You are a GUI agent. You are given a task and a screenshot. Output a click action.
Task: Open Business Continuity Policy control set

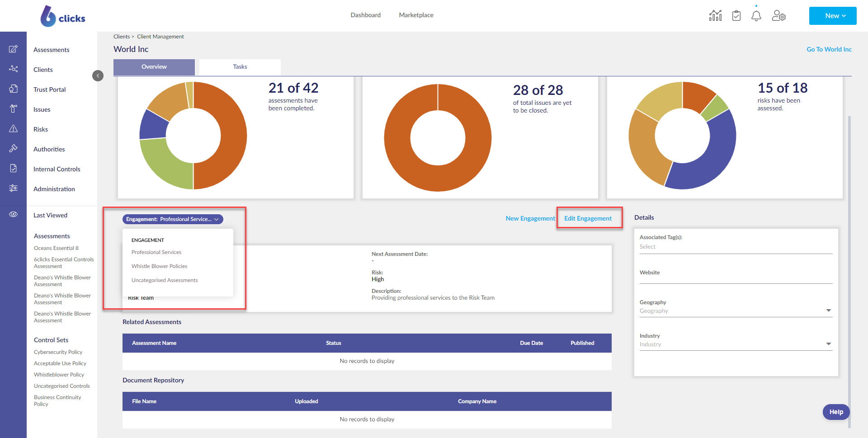click(57, 400)
